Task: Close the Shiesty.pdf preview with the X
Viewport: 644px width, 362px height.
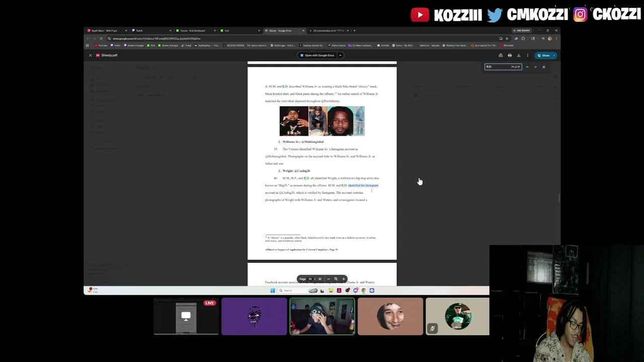Action: click(x=91, y=55)
